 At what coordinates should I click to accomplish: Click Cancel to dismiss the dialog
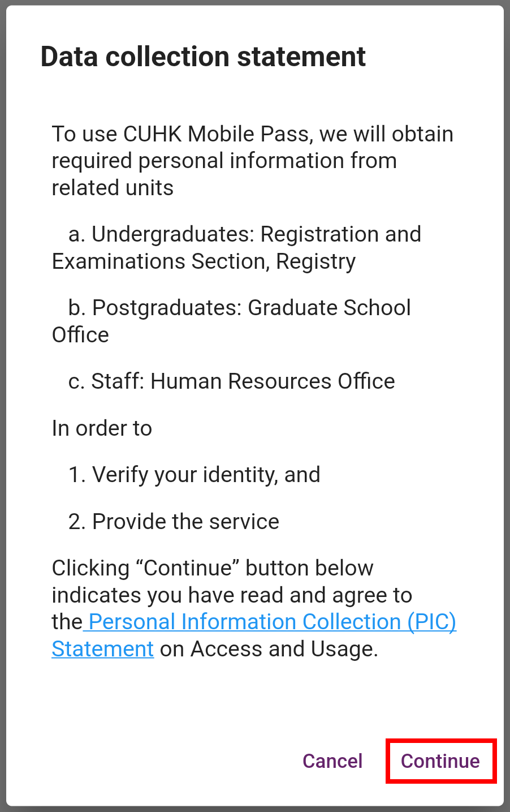point(332,761)
